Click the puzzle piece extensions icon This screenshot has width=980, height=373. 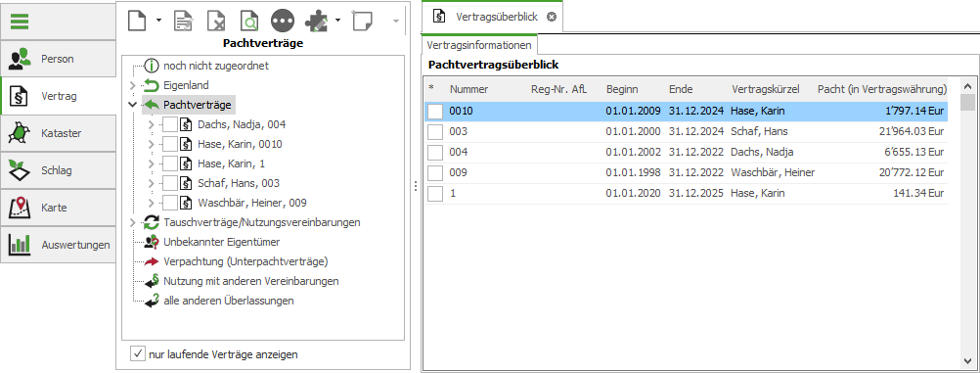318,21
